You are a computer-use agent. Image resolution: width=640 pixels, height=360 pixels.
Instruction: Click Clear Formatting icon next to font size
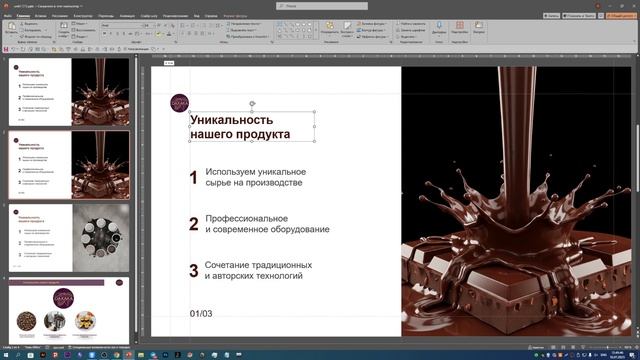tap(173, 26)
